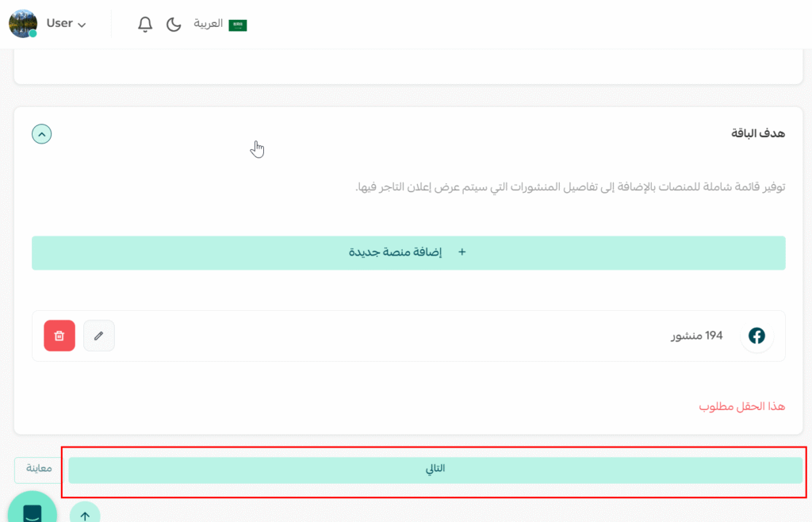
Task: Click the هذا الحقل مطلوب error message
Action: [x=741, y=406]
